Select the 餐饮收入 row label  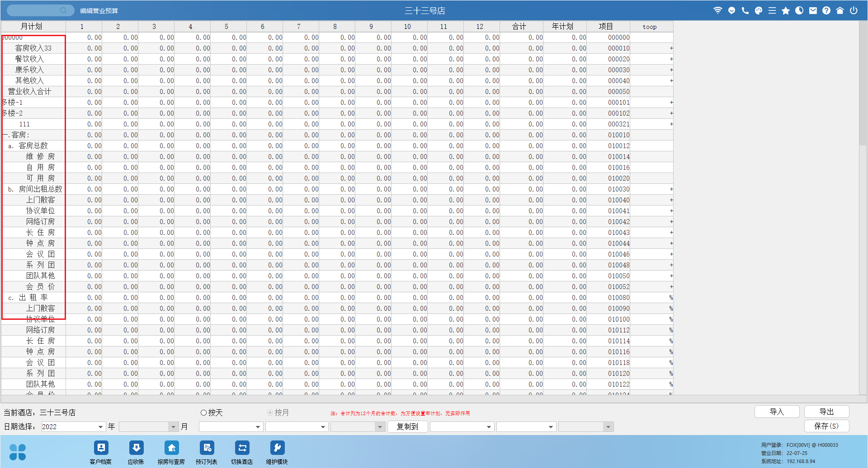(29, 59)
